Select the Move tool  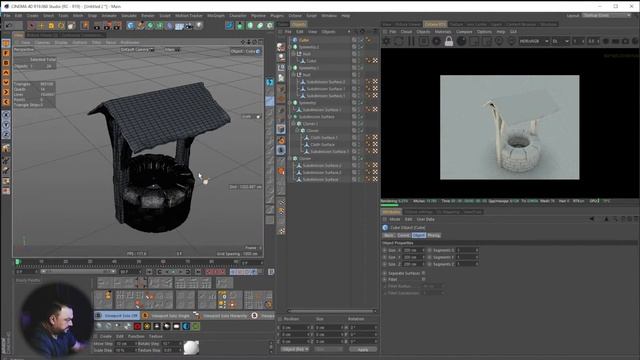[41, 26]
